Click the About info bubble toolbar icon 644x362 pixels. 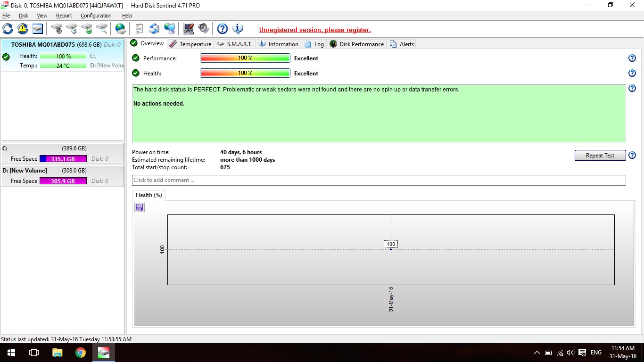(238, 29)
